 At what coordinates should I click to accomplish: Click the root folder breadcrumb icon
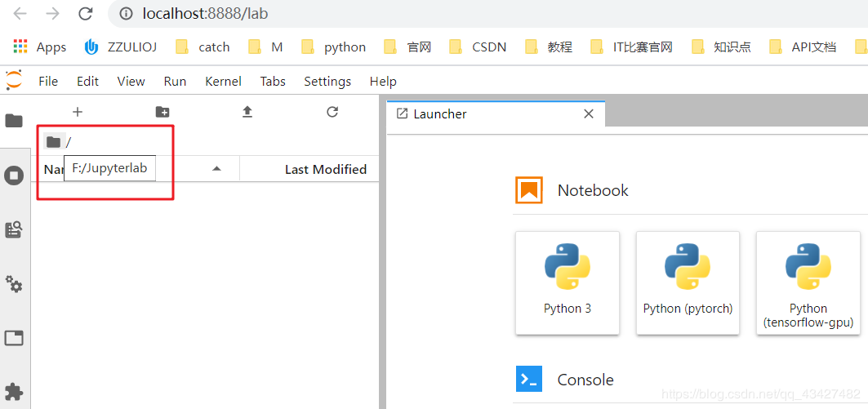54,142
